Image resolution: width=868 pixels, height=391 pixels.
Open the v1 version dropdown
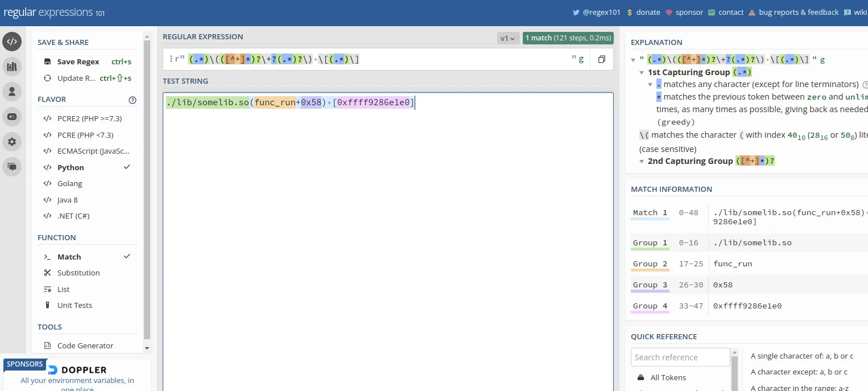(508, 38)
